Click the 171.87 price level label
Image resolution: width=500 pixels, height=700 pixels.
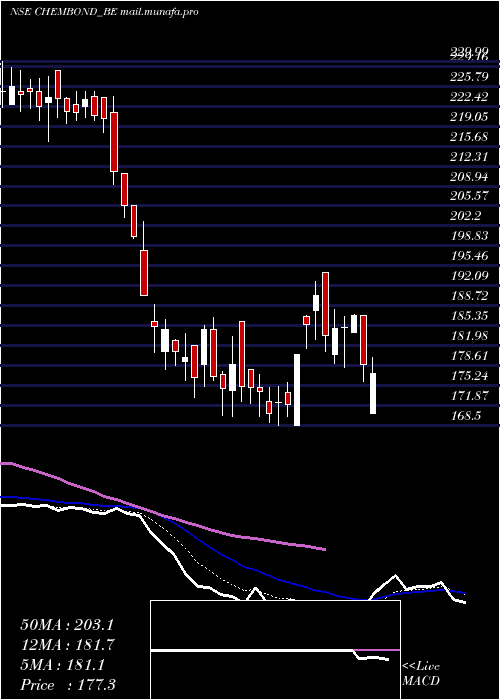coord(469,396)
